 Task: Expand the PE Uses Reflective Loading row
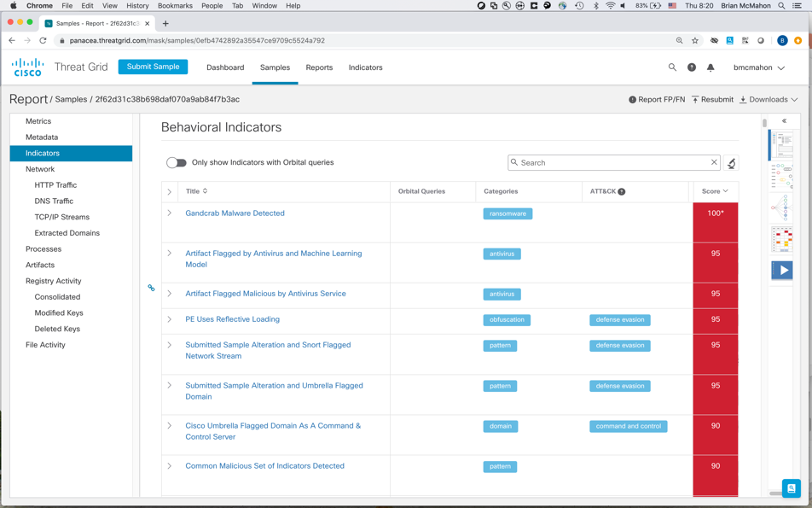(x=170, y=319)
